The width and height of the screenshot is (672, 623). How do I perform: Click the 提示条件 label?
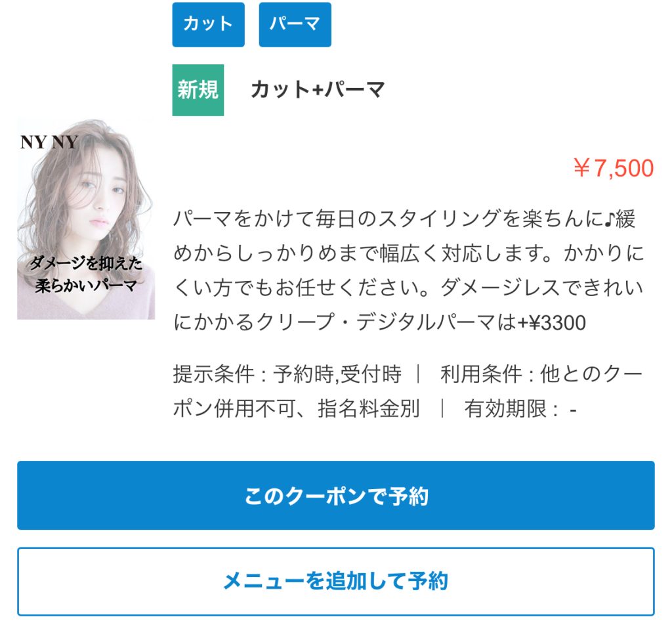click(x=214, y=374)
